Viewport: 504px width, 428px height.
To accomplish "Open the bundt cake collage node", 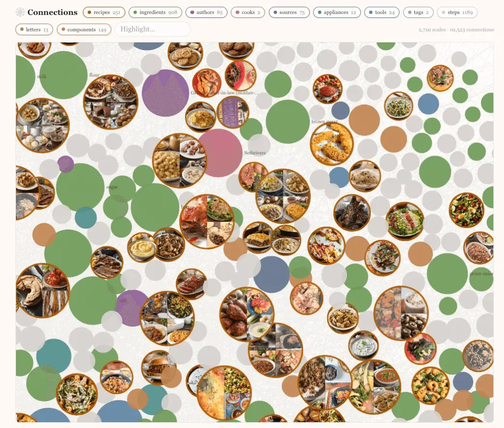I will 43,291.
